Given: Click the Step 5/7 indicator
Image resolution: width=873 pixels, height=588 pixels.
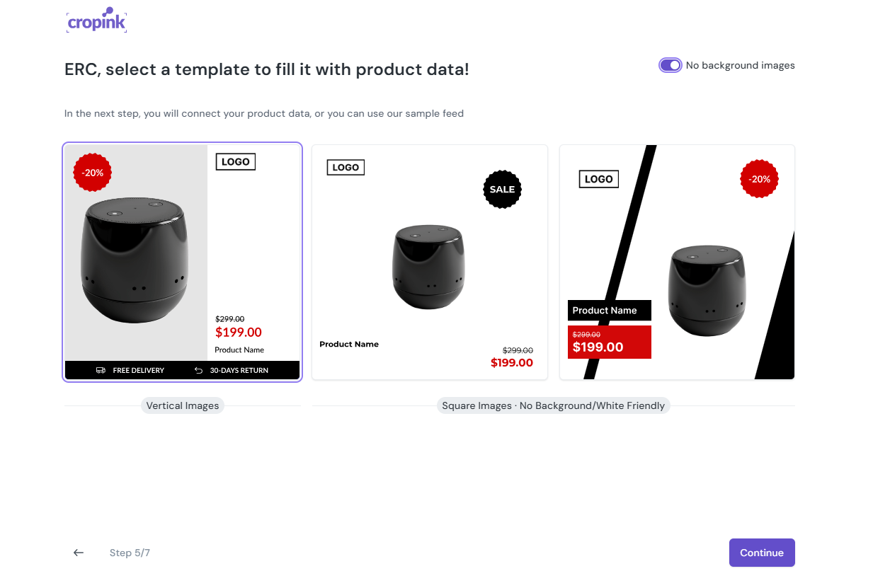Looking at the screenshot, I should [x=130, y=553].
